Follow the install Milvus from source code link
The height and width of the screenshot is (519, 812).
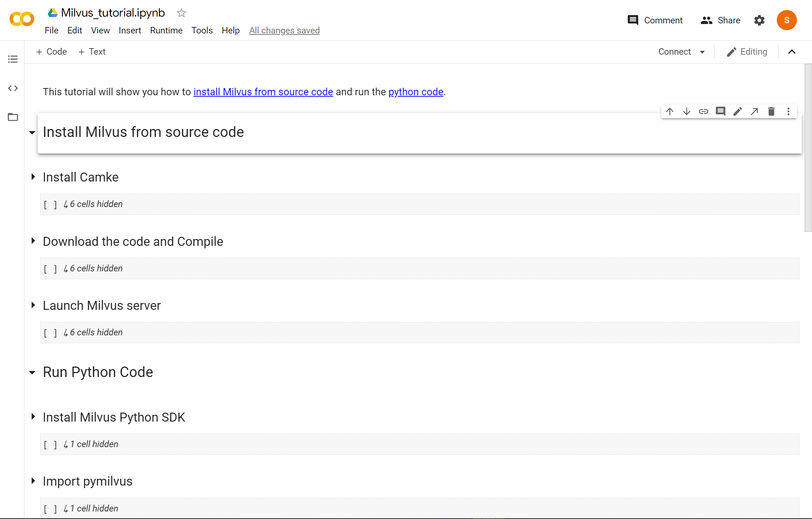point(263,92)
